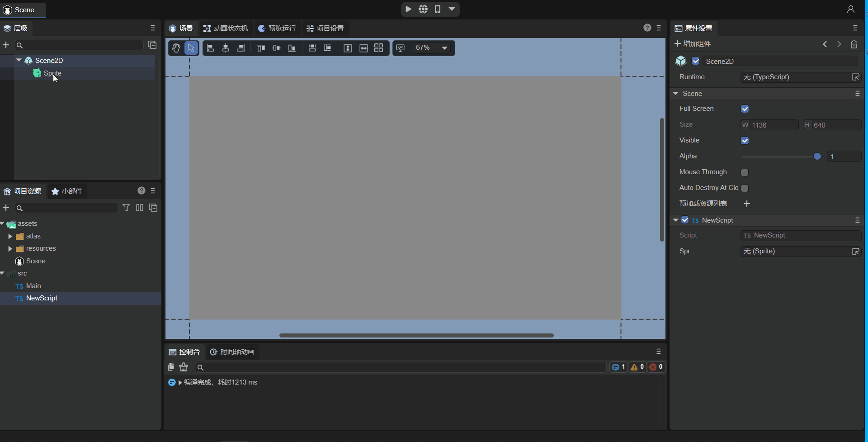
Task: Open the 时间轴动画 tab
Action: 232,352
